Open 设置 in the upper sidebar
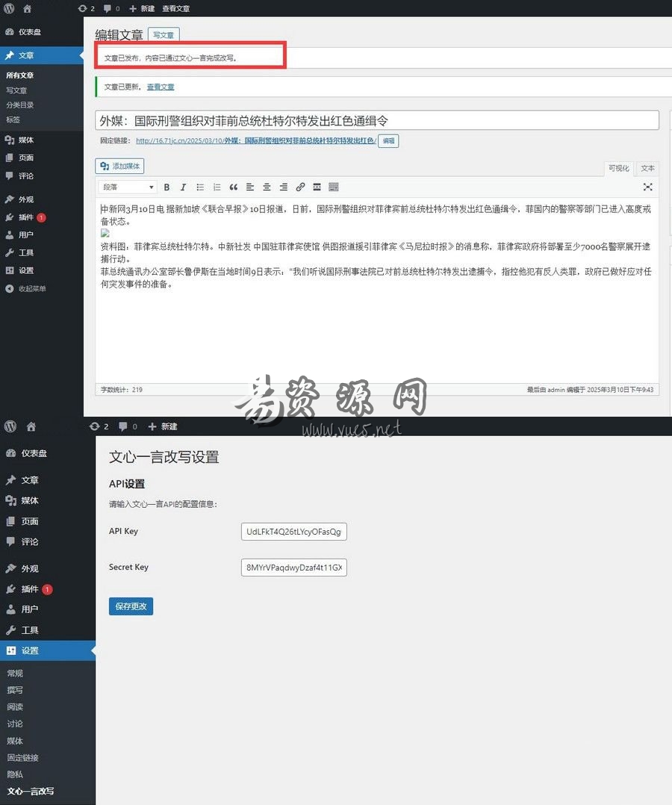 coord(25,270)
